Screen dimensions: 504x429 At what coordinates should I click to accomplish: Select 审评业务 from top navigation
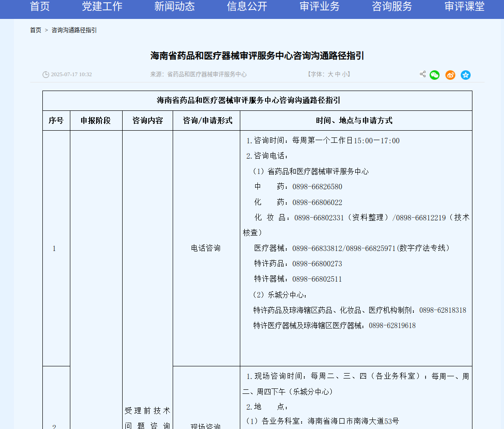(320, 7)
